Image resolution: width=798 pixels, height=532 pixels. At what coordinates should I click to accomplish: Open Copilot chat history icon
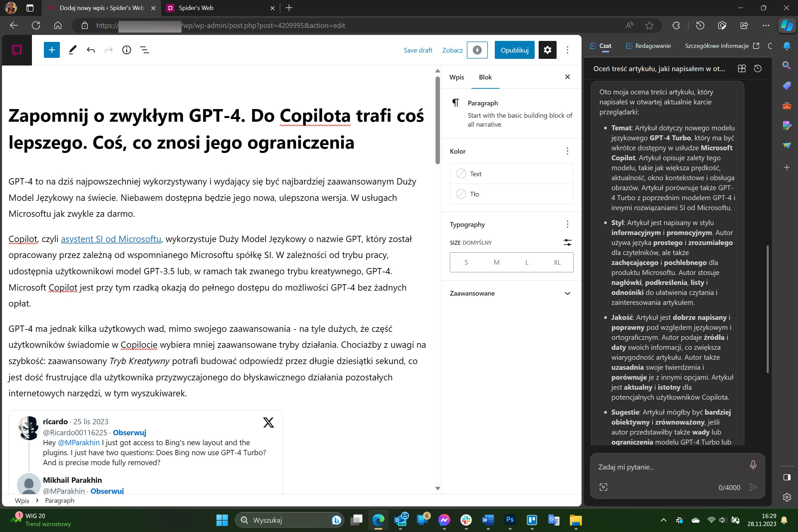pyautogui.click(x=758, y=68)
